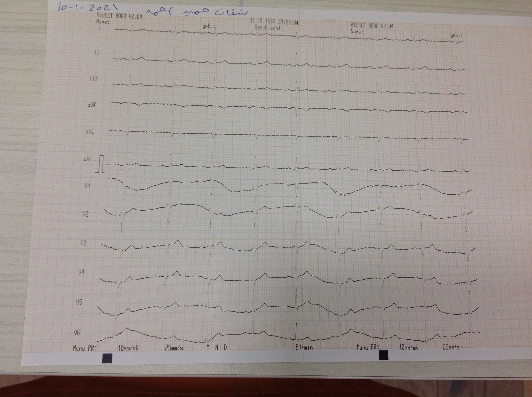
Task: Click the aVL lead label
Action: 89,132
